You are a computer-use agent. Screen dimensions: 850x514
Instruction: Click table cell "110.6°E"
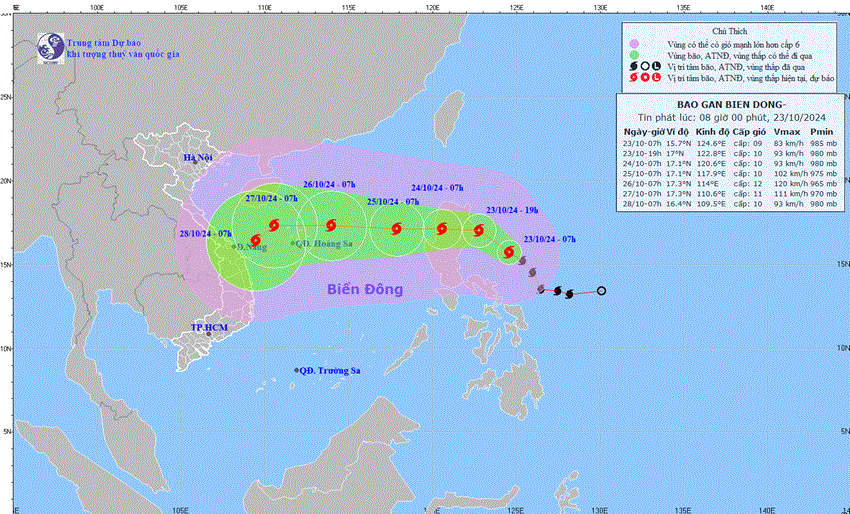(x=712, y=194)
